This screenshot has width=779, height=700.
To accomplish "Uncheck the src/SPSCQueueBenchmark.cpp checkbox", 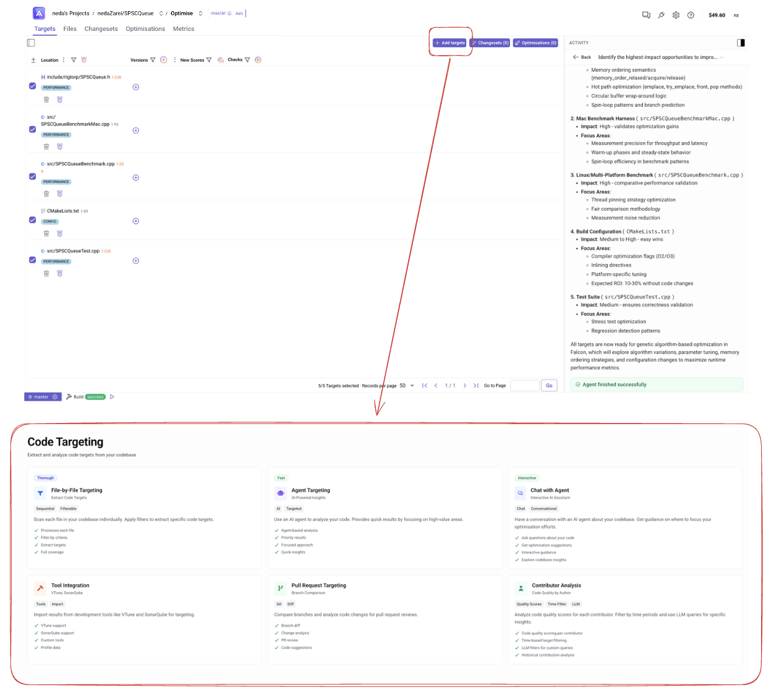I will 32,176.
